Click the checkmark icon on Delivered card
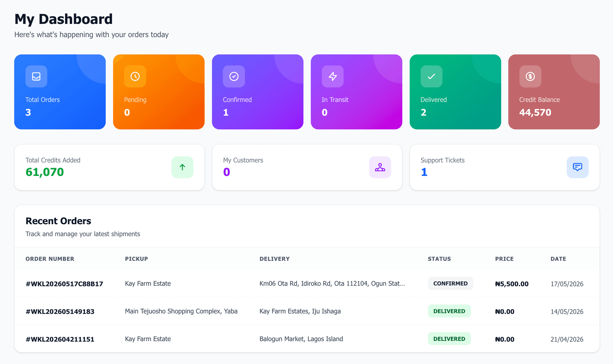Viewport: 613px width, 364px height. (431, 76)
